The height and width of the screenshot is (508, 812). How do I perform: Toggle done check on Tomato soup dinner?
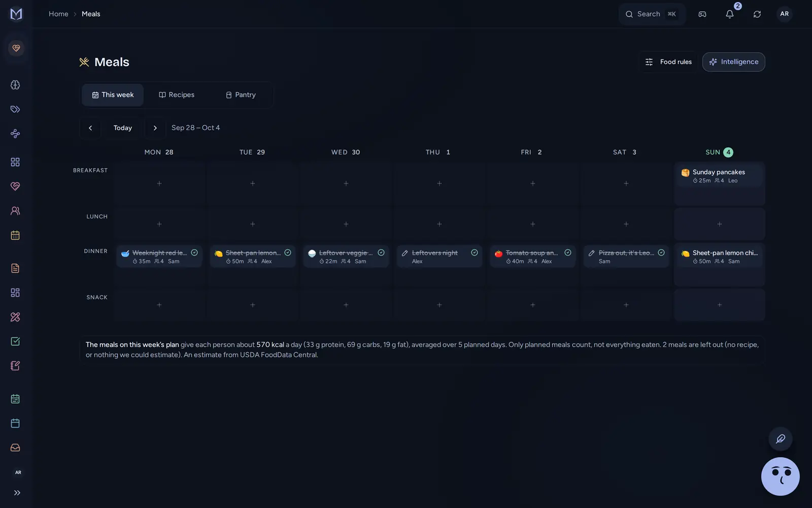[568, 252]
